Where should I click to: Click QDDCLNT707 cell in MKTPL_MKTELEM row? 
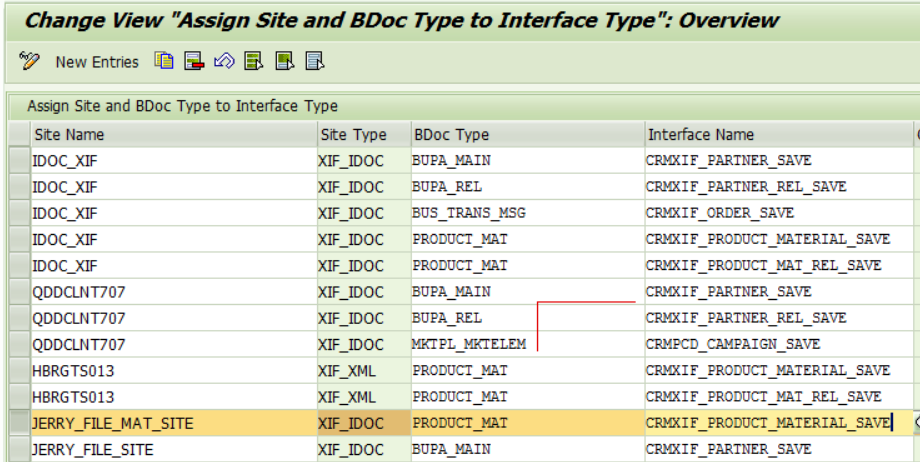point(174,344)
